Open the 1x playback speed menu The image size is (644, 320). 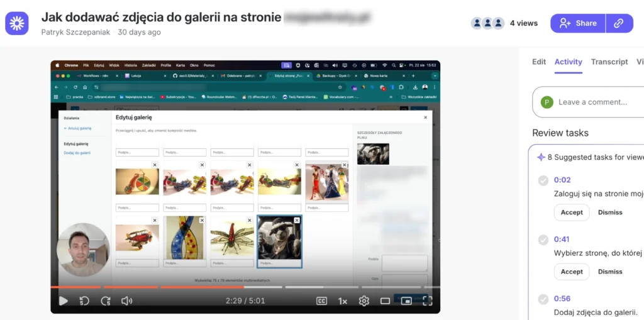tap(343, 301)
